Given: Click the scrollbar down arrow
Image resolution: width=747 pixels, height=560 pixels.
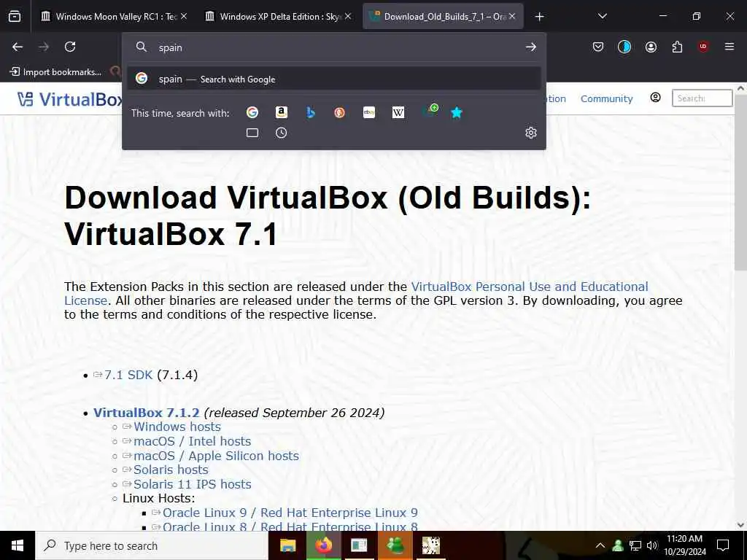Looking at the screenshot, I should [x=740, y=525].
